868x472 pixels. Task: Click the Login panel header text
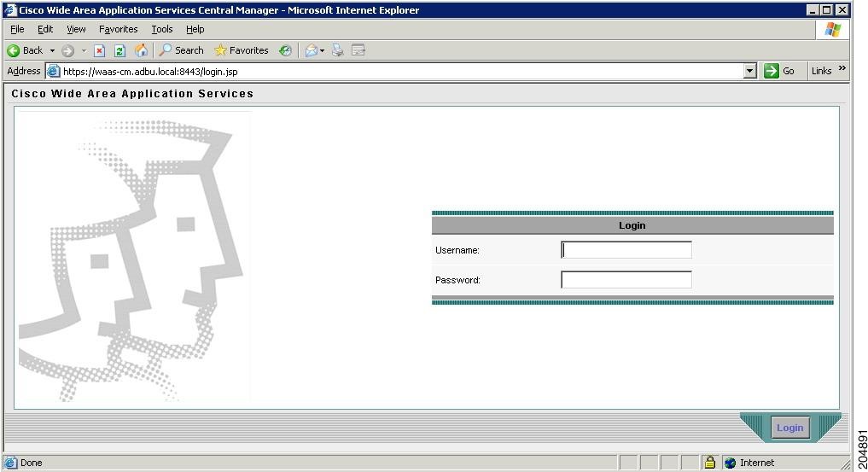[632, 225]
